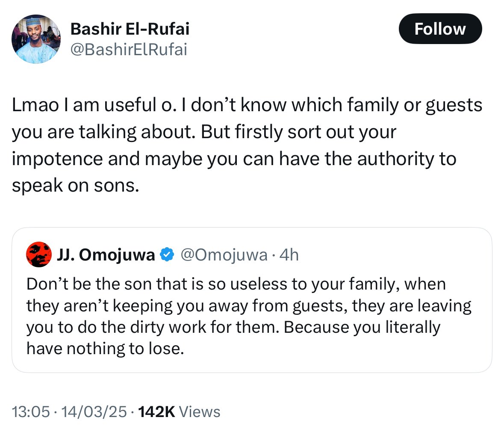This screenshot has height=435, width=504.
Task: Open the @Omojuwa handle in quoted tweet
Action: 224,255
